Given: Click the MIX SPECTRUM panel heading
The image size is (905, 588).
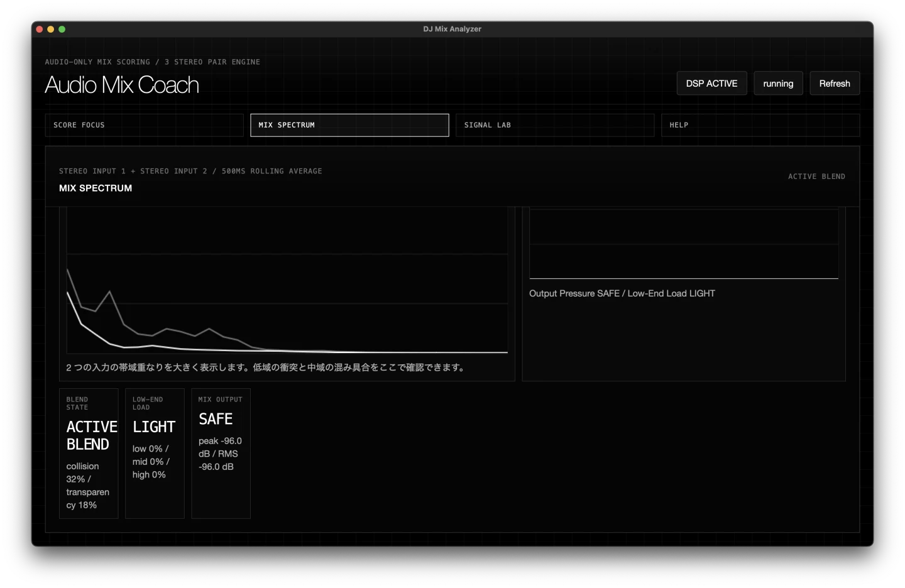Looking at the screenshot, I should (x=95, y=188).
